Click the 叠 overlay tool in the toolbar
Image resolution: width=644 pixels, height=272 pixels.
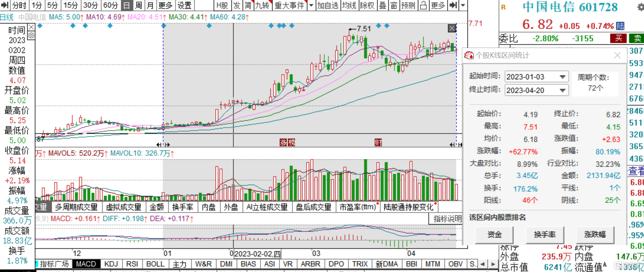[x=382, y=5]
